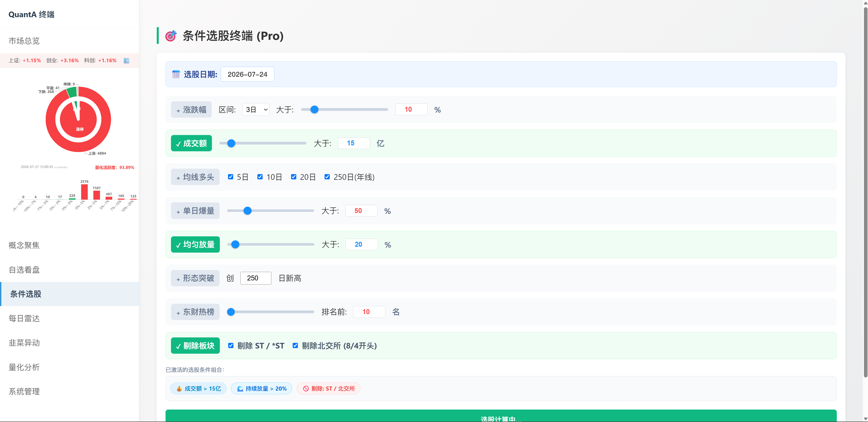Image resolution: width=868 pixels, height=422 pixels.
Task: Uncheck the 5日 moving average checkbox
Action: point(230,177)
